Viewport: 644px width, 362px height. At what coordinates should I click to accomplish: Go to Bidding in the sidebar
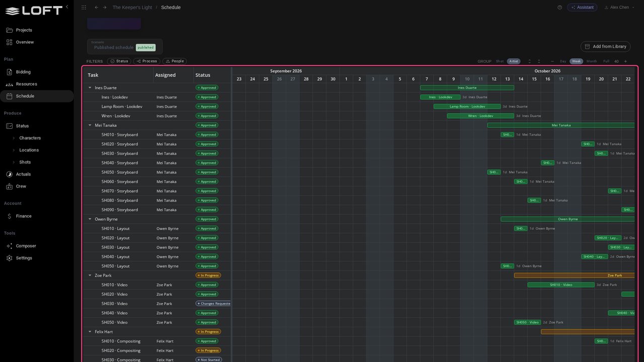37,72
